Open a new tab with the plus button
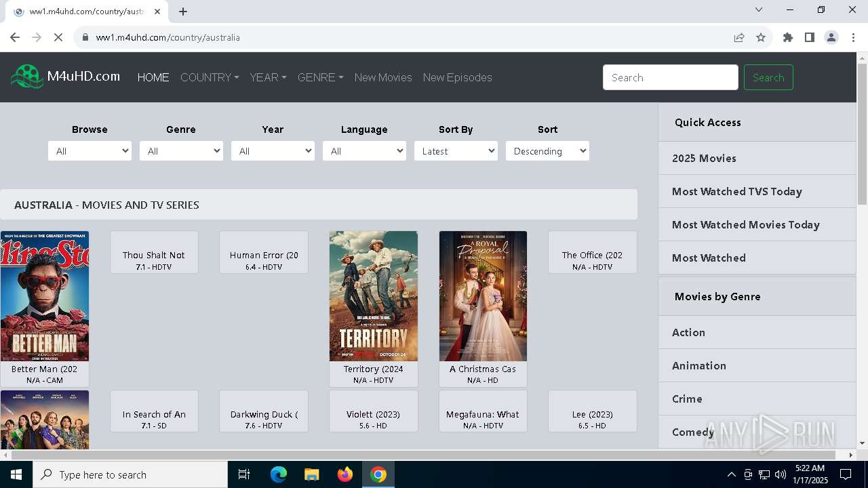Viewport: 868px width, 488px height. 183,12
